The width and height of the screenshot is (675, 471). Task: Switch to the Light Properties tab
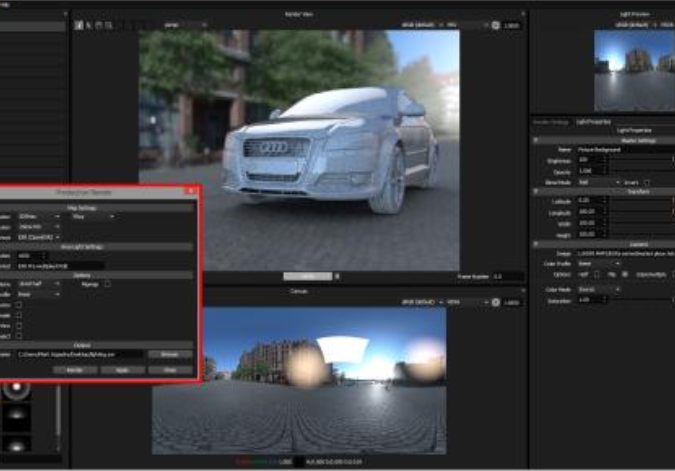594,122
